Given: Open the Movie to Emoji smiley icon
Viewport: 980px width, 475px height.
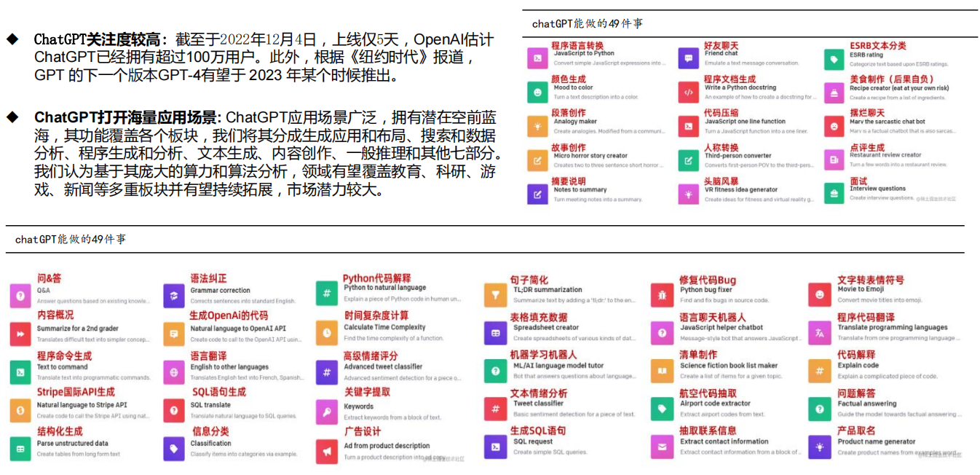Looking at the screenshot, I should point(819,294).
